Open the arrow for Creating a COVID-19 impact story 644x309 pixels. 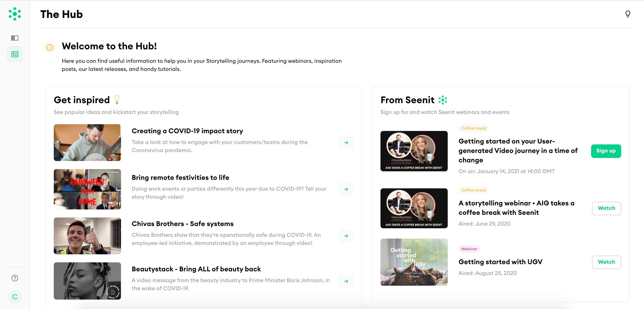346,143
